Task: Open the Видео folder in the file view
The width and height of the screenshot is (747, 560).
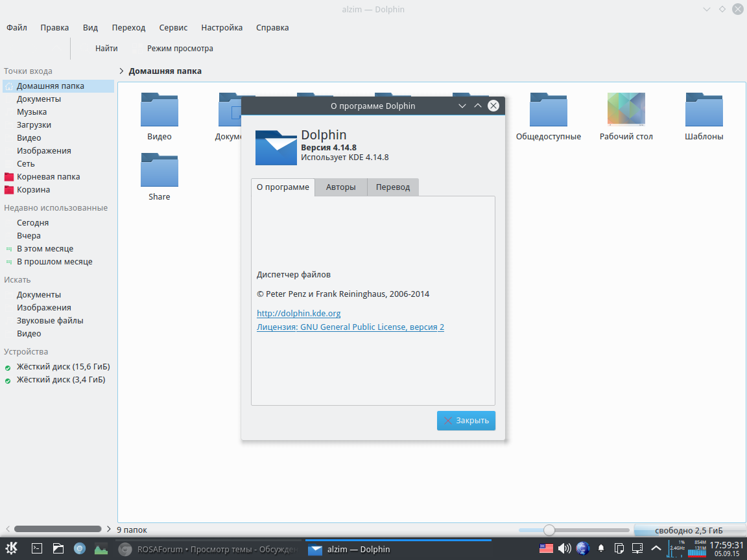Action: [x=159, y=117]
